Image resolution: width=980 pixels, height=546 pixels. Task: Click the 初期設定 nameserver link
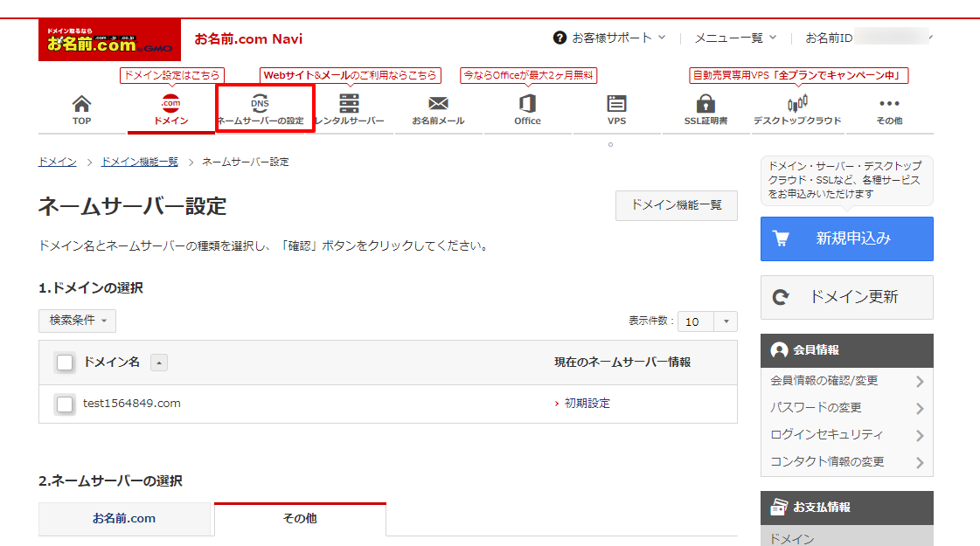pyautogui.click(x=587, y=404)
